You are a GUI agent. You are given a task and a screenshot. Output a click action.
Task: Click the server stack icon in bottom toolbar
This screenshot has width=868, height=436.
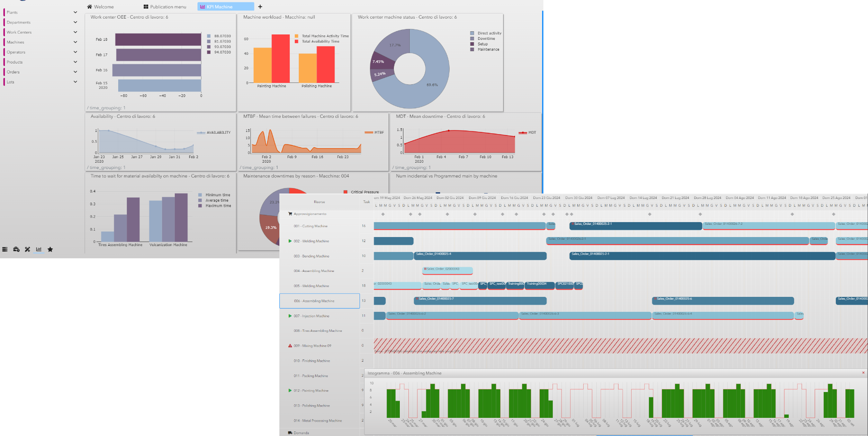(x=5, y=249)
